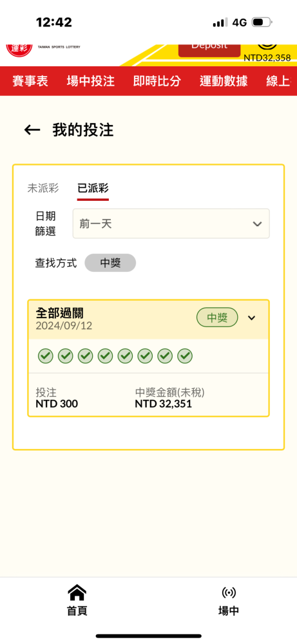This screenshot has height=644, width=297.
Task: Click the date dropdown chevron arrow
Action: point(257,224)
